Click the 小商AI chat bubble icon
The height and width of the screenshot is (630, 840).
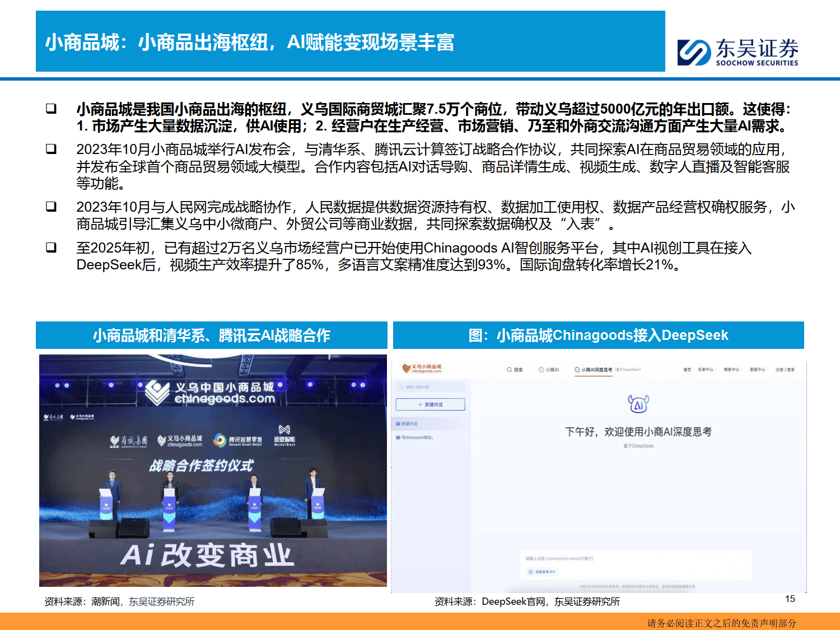tap(540, 370)
